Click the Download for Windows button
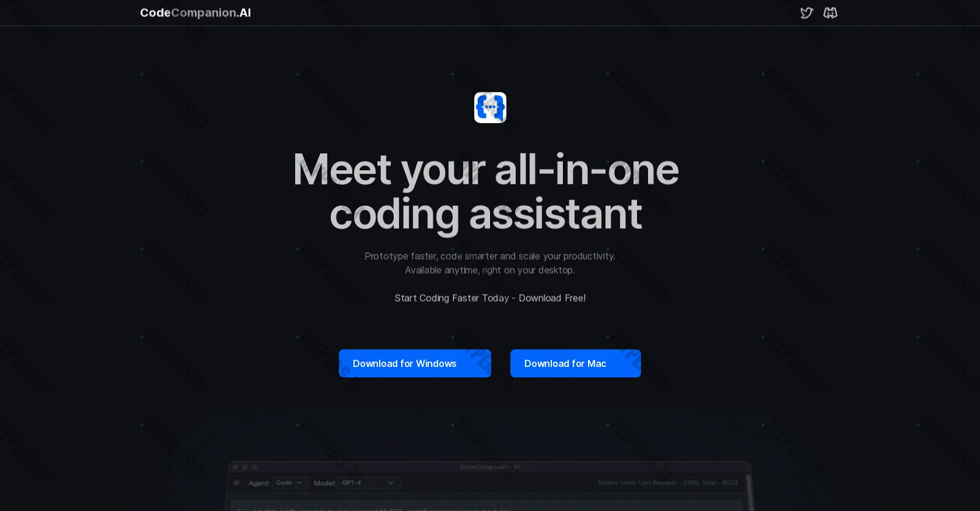 click(415, 363)
